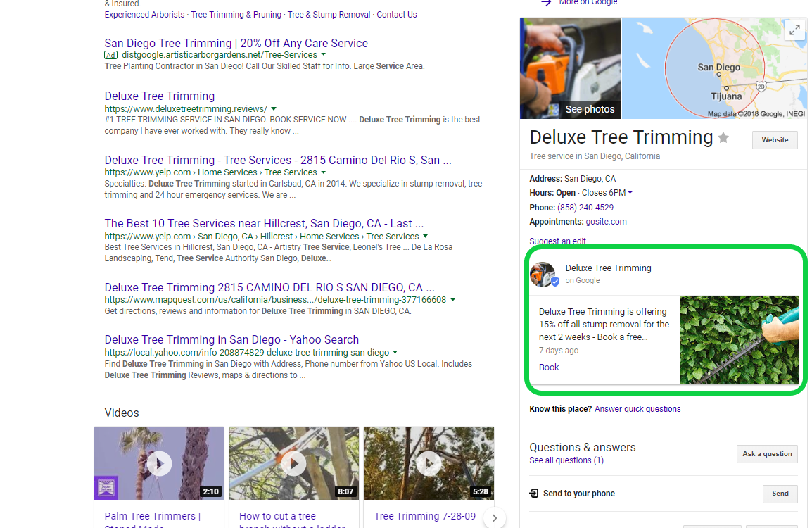Click the Deluxe Tree Trimming profile avatar
Image resolution: width=812 pixels, height=528 pixels.
[543, 274]
